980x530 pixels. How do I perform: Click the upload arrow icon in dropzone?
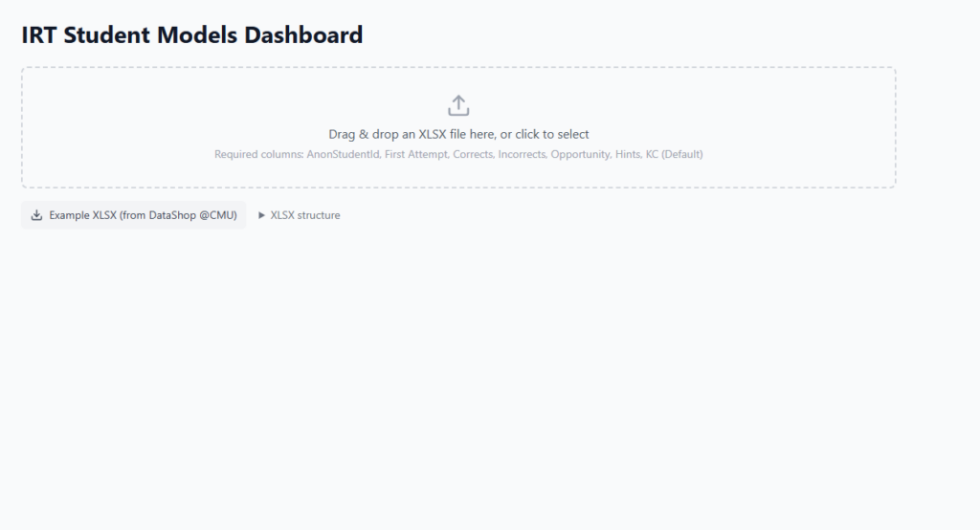pyautogui.click(x=458, y=105)
